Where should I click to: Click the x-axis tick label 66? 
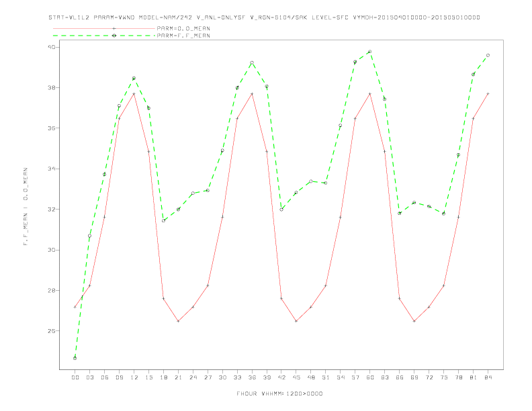tap(400, 377)
